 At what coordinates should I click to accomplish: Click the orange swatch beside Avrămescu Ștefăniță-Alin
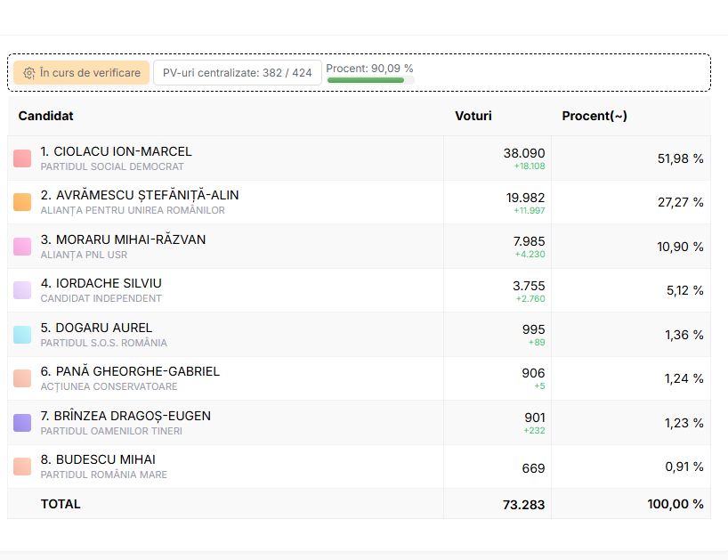[22, 202]
